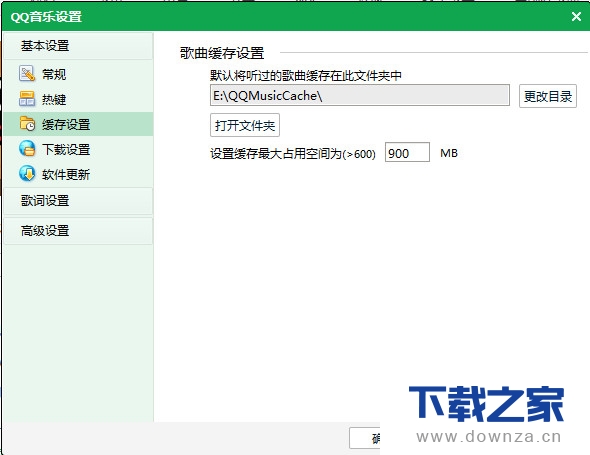Click the 打开文件夹 button

(x=245, y=125)
